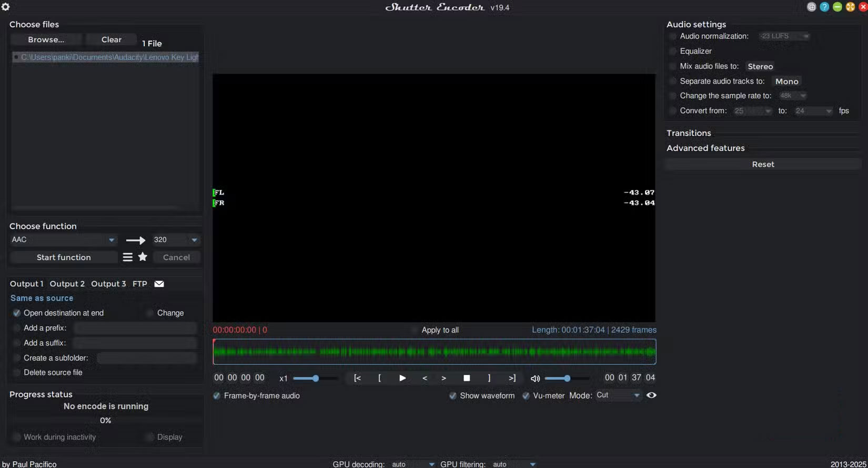
Task: Click the Add a prefix text field
Action: coord(135,328)
